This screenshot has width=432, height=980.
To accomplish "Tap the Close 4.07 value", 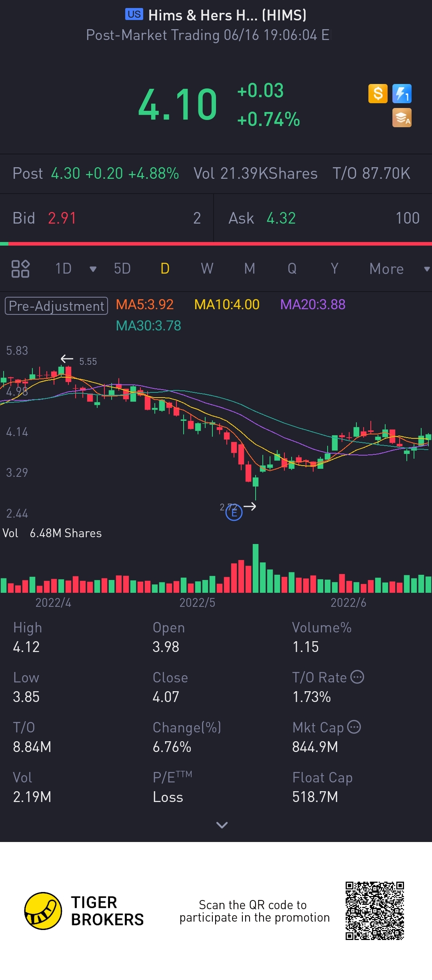I will 166,697.
